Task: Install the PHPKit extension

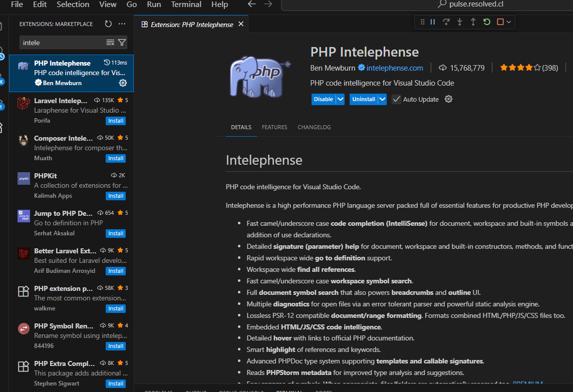Action: (116, 196)
